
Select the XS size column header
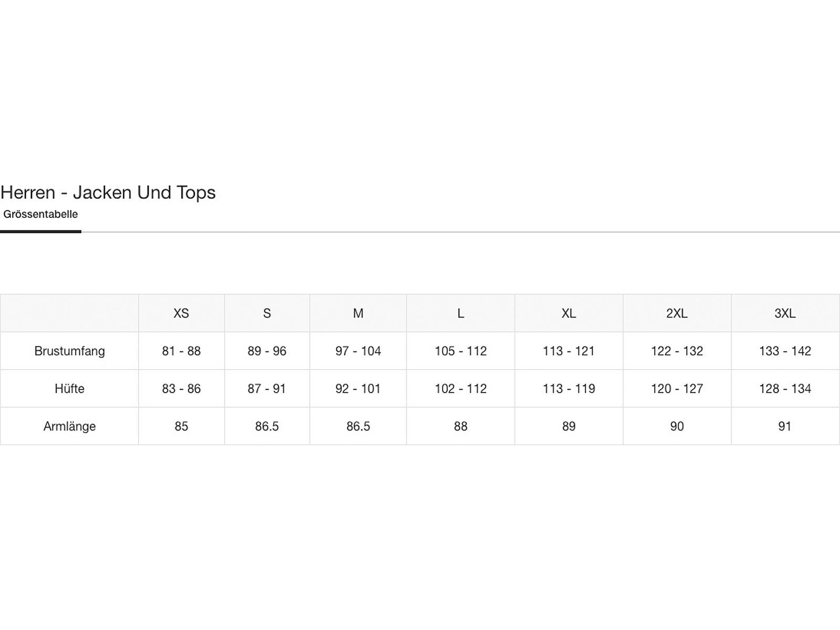tap(181, 313)
